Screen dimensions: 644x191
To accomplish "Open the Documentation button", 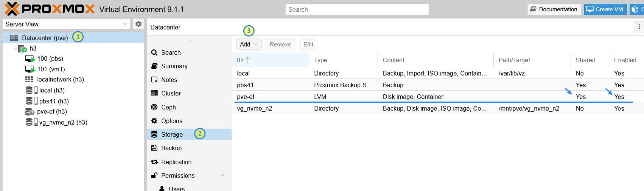I will [x=554, y=9].
